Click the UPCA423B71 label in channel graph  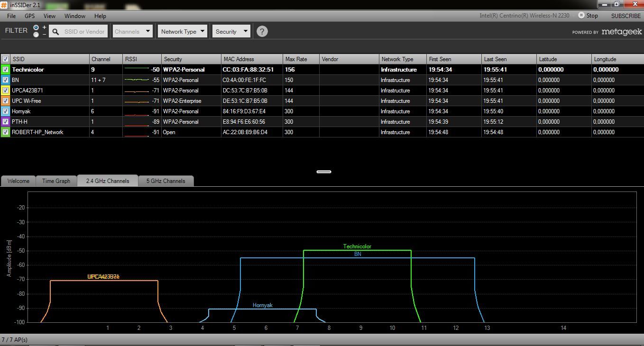click(103, 277)
